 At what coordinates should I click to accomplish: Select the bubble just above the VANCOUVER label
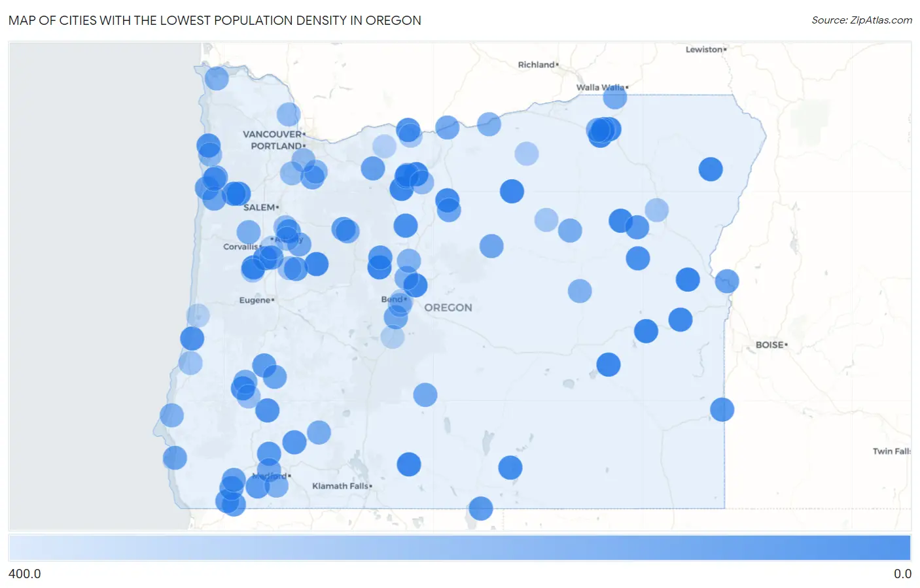tap(289, 114)
